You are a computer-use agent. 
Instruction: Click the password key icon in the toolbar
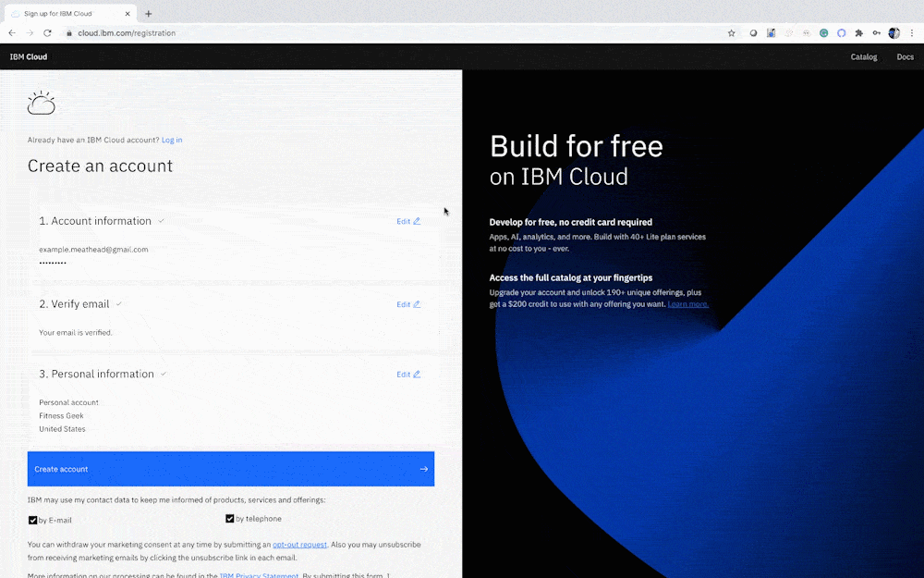pos(877,33)
